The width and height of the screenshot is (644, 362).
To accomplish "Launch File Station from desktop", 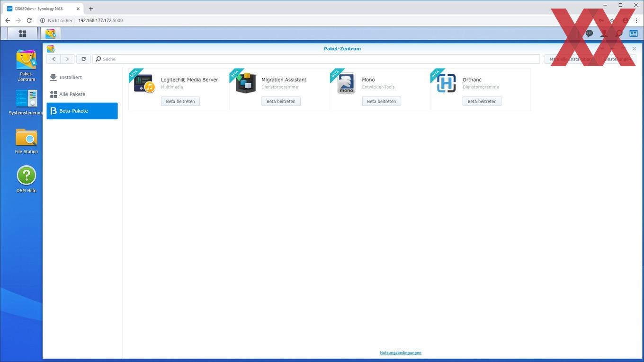I will click(27, 141).
